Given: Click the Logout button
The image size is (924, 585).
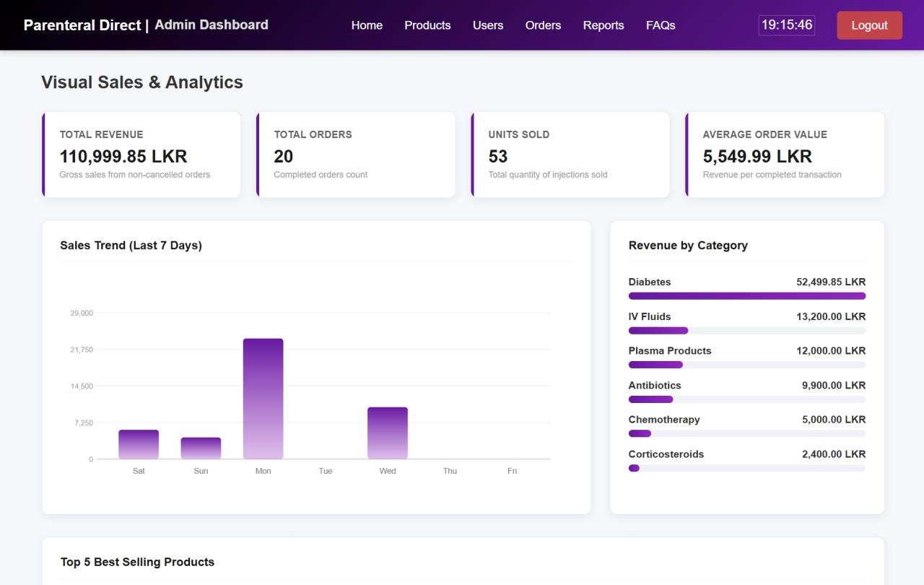Looking at the screenshot, I should click(869, 25).
